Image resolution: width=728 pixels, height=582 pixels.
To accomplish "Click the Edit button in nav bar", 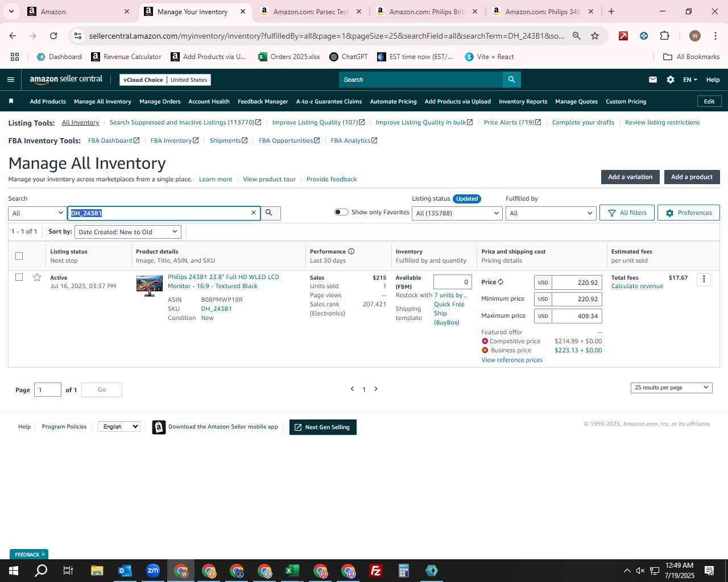I will click(x=709, y=101).
